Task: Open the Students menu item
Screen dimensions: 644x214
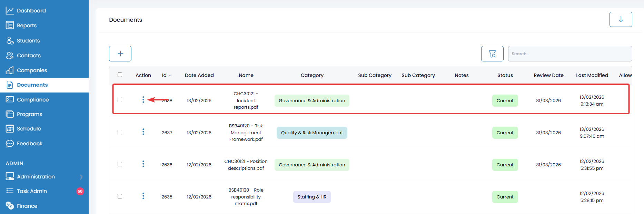Action: coord(28,41)
